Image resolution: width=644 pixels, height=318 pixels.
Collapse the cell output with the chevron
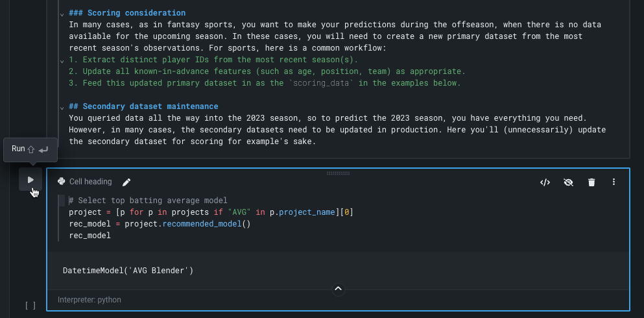[338, 289]
